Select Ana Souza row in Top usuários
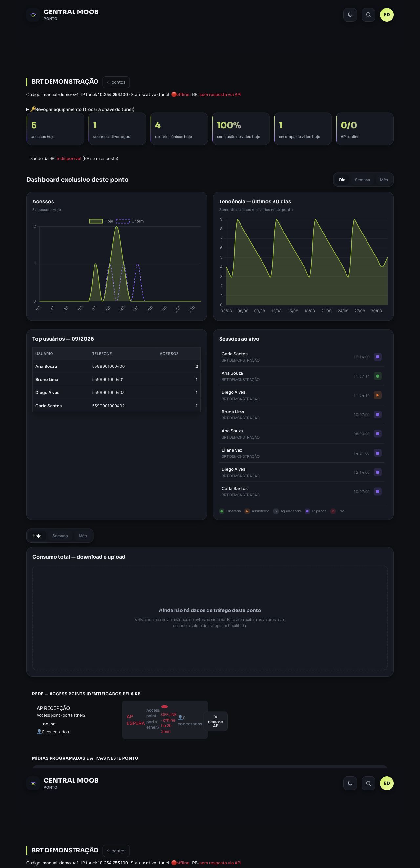The height and width of the screenshot is (868, 420). pos(116,366)
